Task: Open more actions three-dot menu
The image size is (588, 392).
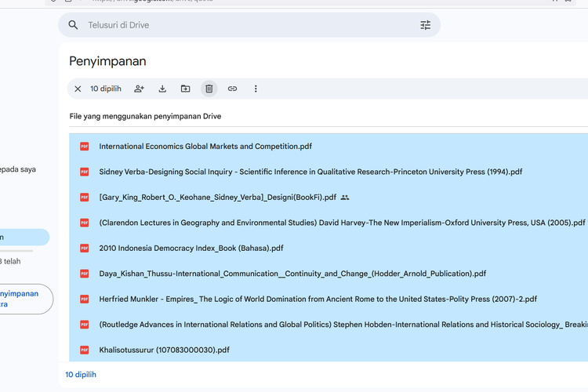Action: point(256,89)
